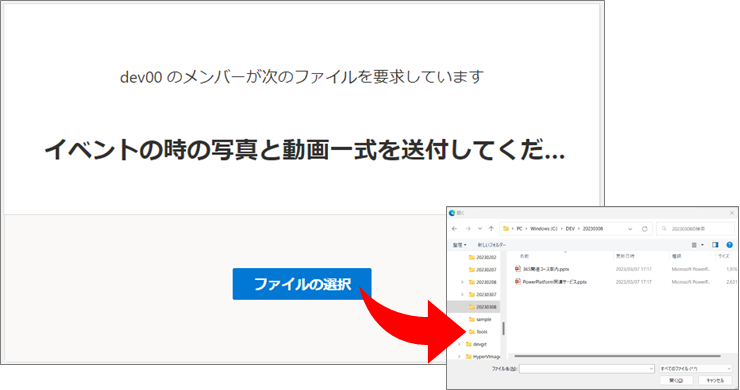Click the キャンセル button
The height and width of the screenshot is (390, 740).
[x=715, y=381]
